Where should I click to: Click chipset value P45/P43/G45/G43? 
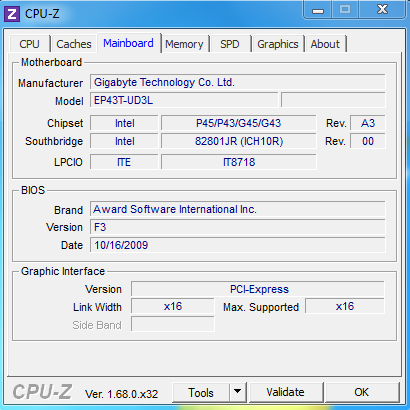pos(239,123)
